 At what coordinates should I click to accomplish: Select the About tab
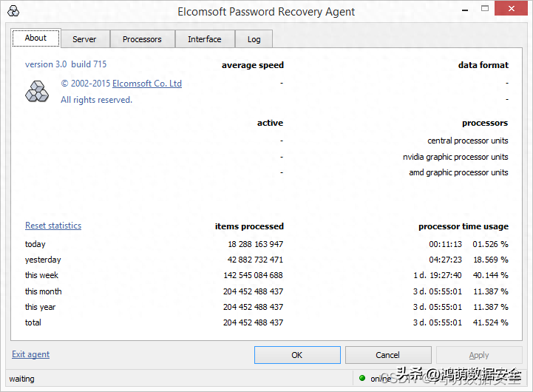[35, 38]
